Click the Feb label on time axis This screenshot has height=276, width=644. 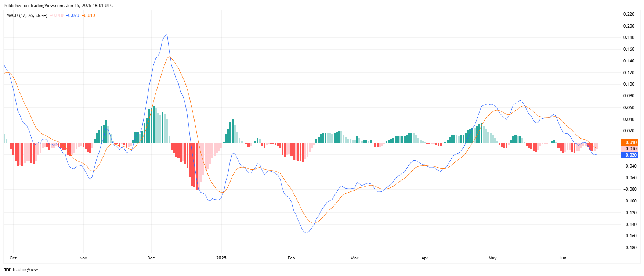tap(291, 258)
